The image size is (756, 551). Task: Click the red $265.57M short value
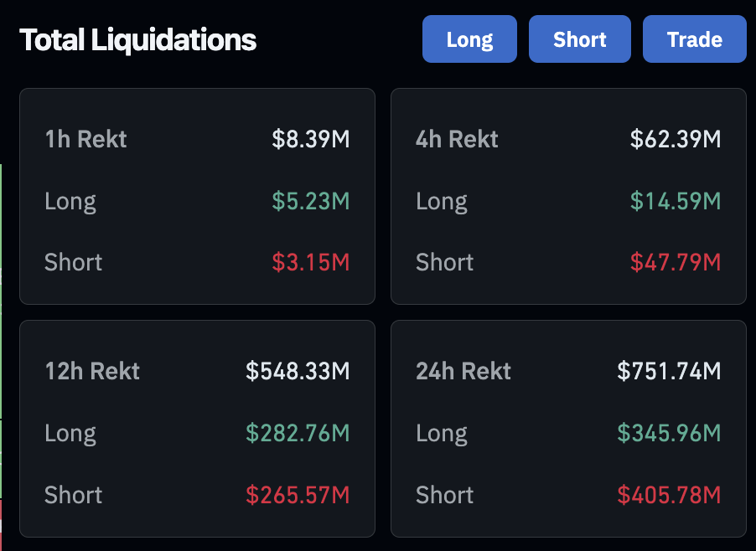pos(298,495)
